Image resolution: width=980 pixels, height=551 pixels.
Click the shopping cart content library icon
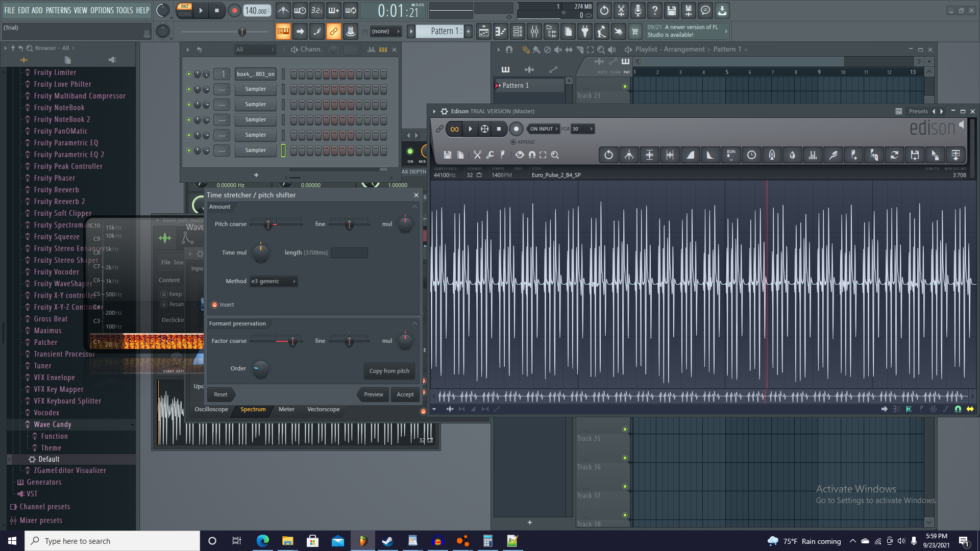(635, 32)
